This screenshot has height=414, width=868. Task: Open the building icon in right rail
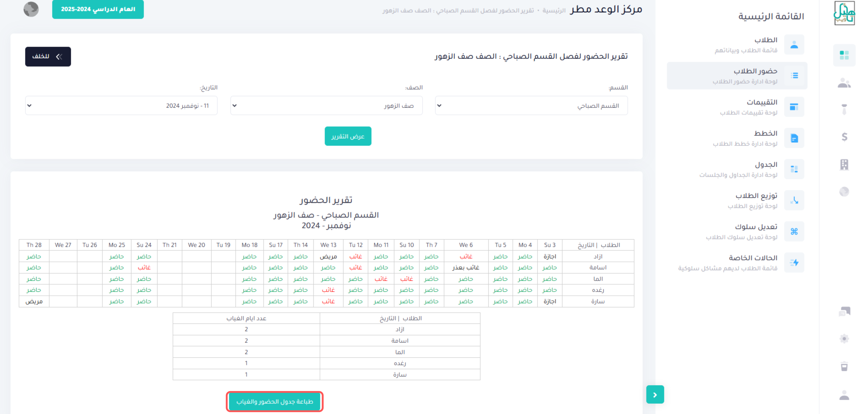[x=844, y=164]
